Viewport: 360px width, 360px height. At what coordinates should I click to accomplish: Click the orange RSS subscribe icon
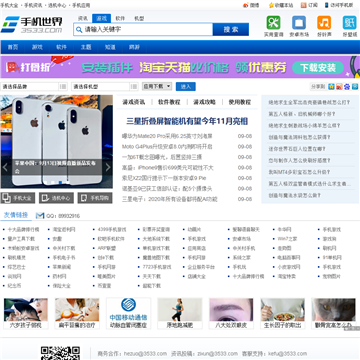303,5
